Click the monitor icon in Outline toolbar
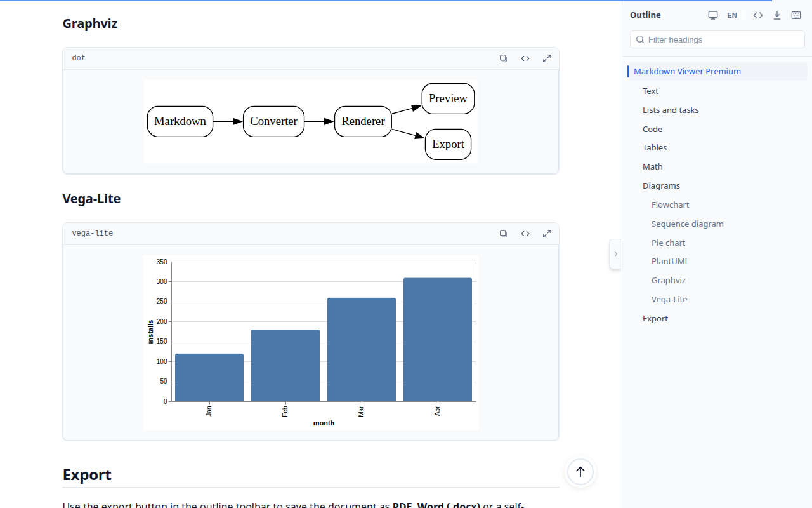 pos(713,15)
